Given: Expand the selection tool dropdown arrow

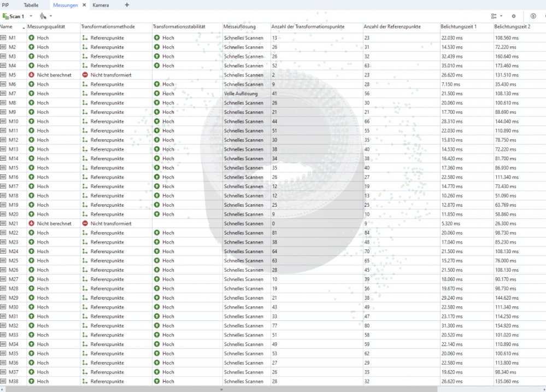Looking at the screenshot, I should [x=52, y=16].
